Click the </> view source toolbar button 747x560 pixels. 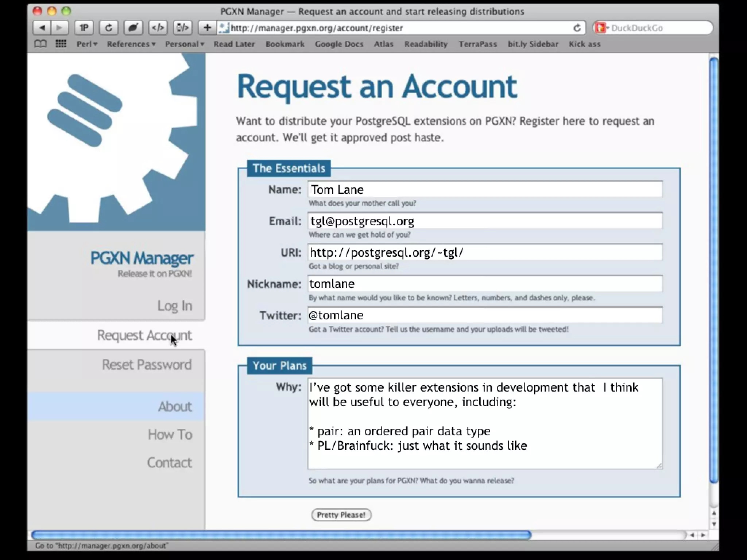coord(158,28)
